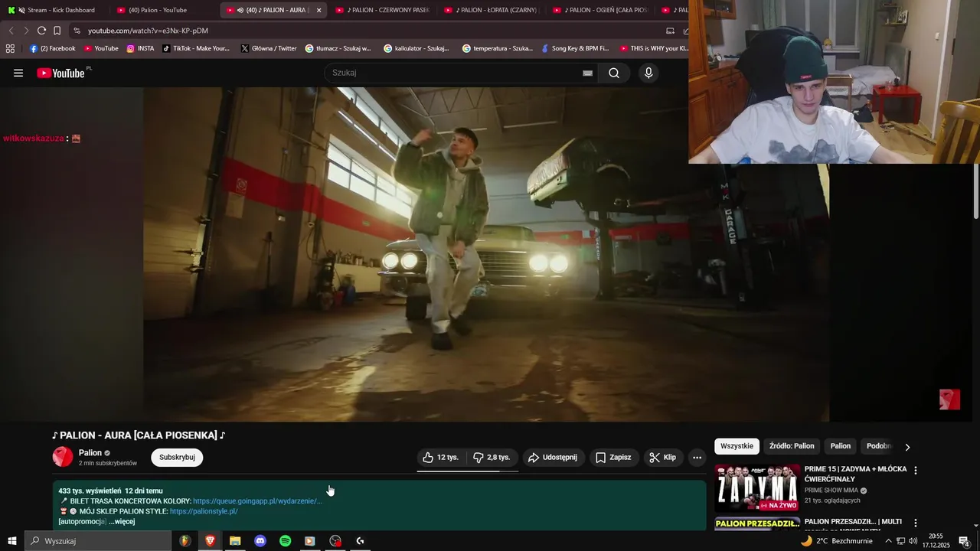Open Discord from the taskbar
Screen dimensions: 980x551
(260, 541)
